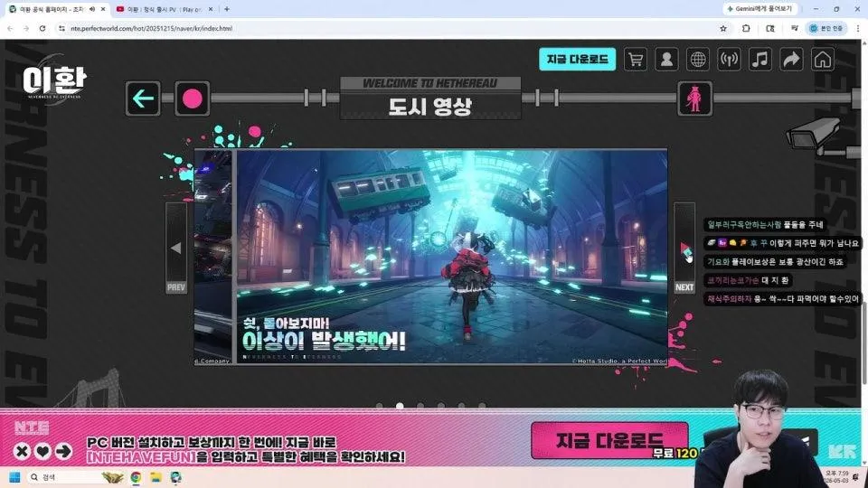Go forward in browser history

pos(26,28)
